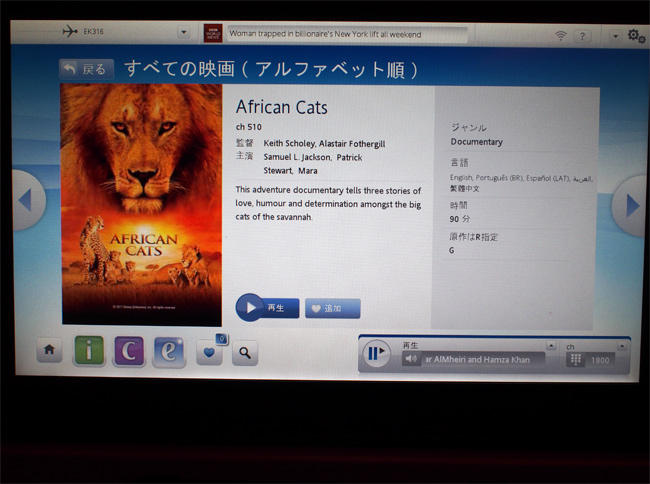
Task: Click the 1800 channel number field
Action: [x=600, y=361]
